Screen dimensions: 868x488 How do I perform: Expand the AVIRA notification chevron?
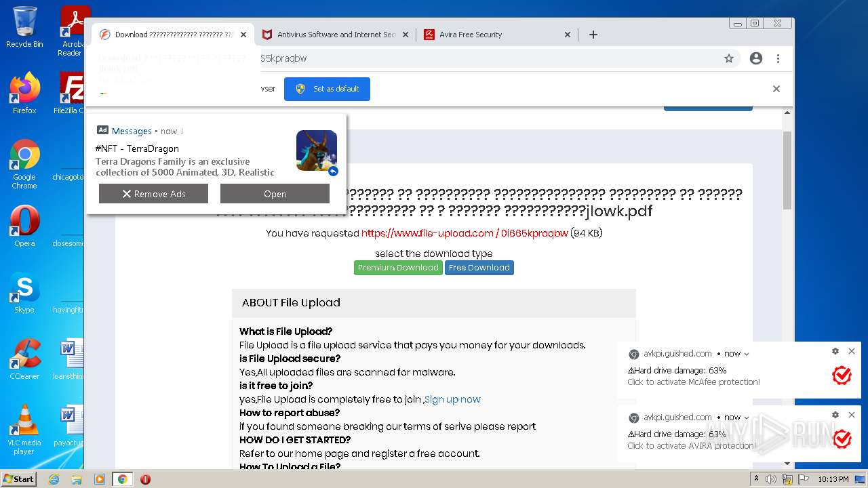tap(747, 418)
